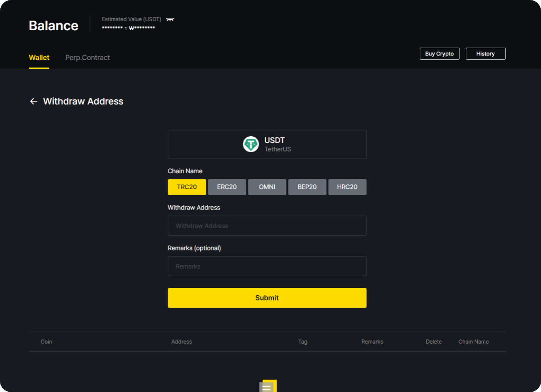Click the Delete column header
Screen dimensions: 541x392
click(434, 342)
